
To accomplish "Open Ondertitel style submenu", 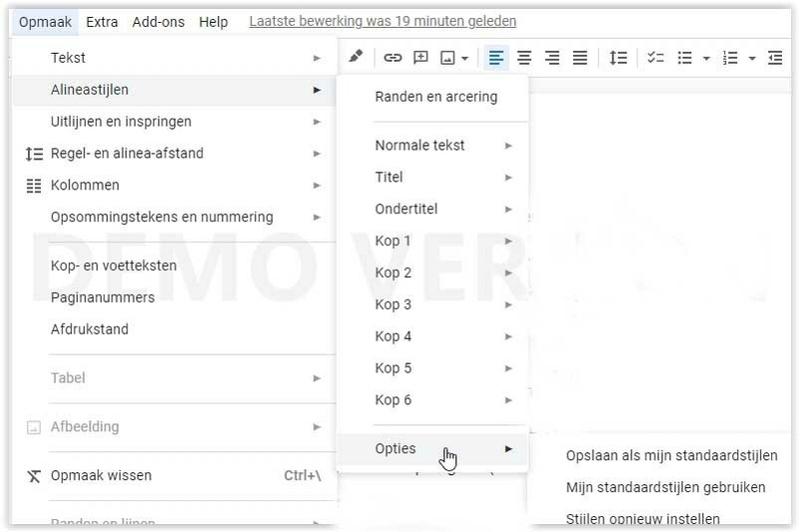I will tap(433, 210).
